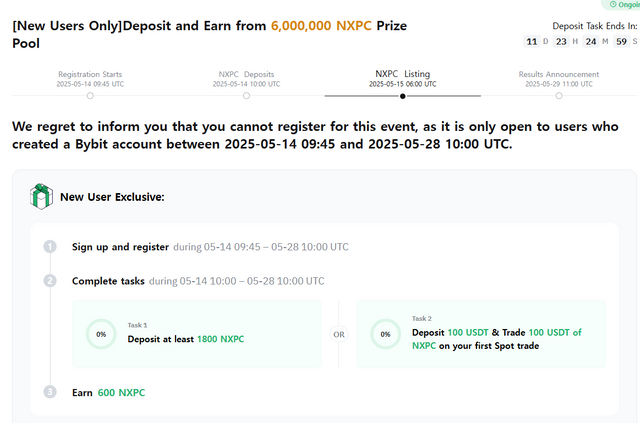
Task: Open the Task 1 Deposit 1800 NXPC card
Action: (197, 334)
